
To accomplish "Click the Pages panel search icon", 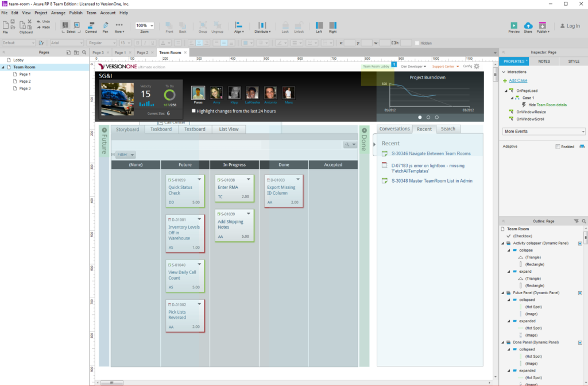I will click(x=84, y=52).
